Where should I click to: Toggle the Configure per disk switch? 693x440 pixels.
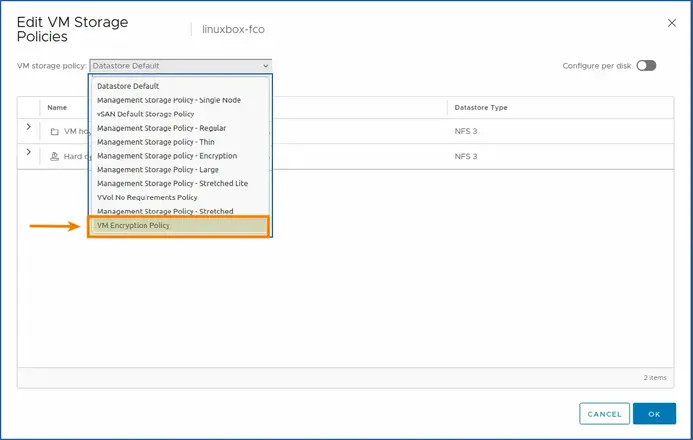click(x=646, y=66)
